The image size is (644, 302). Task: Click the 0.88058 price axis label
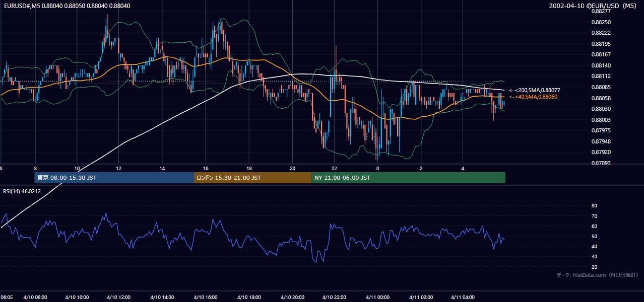click(x=601, y=98)
